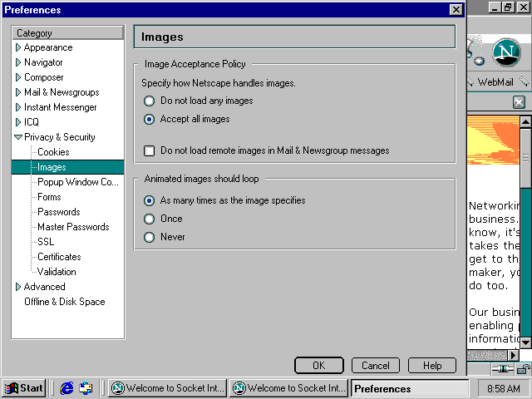Cancel the Preferences dialog

(375, 366)
